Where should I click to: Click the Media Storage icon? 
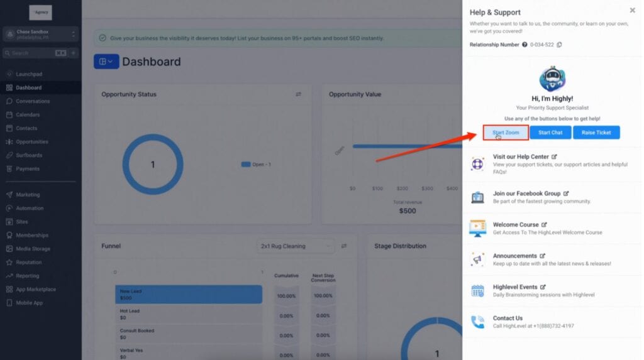9,249
